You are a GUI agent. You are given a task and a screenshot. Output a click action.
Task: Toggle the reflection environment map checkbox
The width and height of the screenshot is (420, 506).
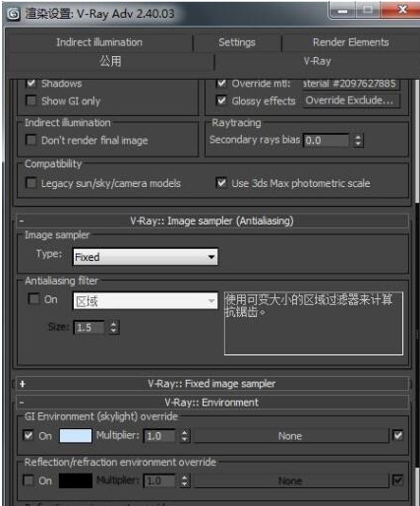pos(397,480)
